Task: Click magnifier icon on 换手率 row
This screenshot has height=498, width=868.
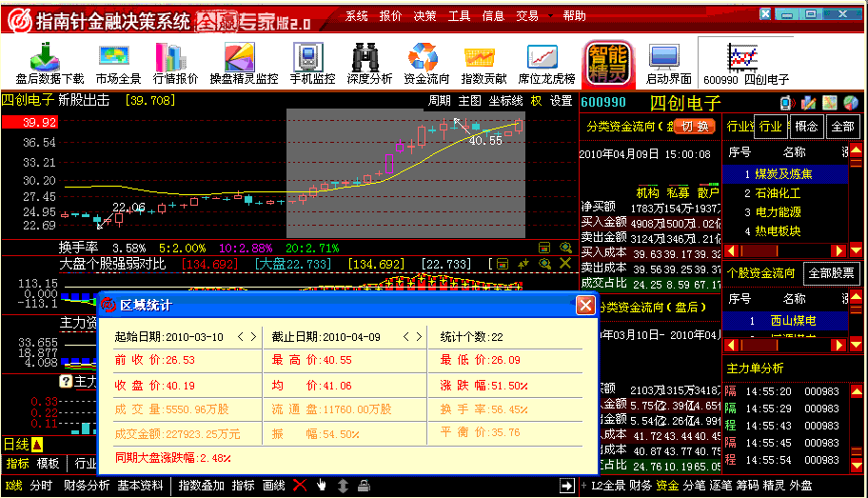Action: pyautogui.click(x=565, y=248)
